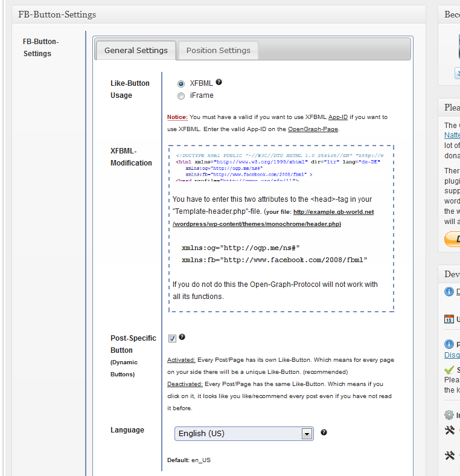Switch to the General Settings tab
The width and height of the screenshot is (460, 476).
pos(136,50)
